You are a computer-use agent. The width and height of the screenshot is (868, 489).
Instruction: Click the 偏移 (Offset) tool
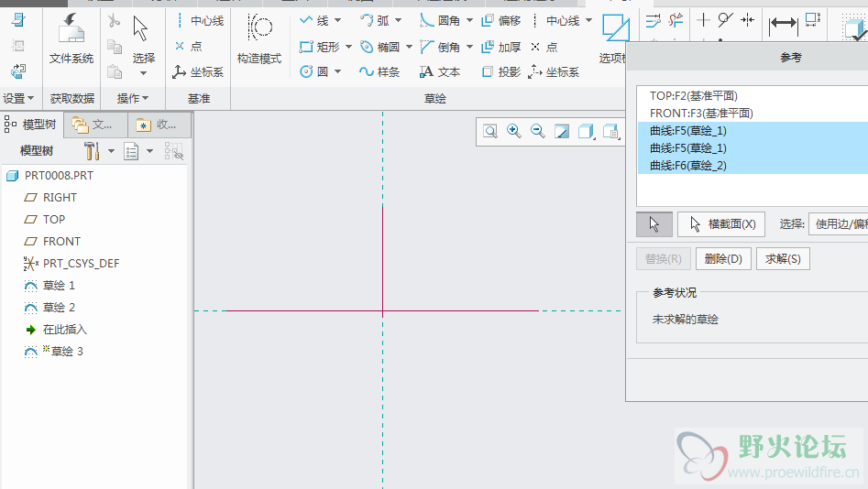(500, 21)
